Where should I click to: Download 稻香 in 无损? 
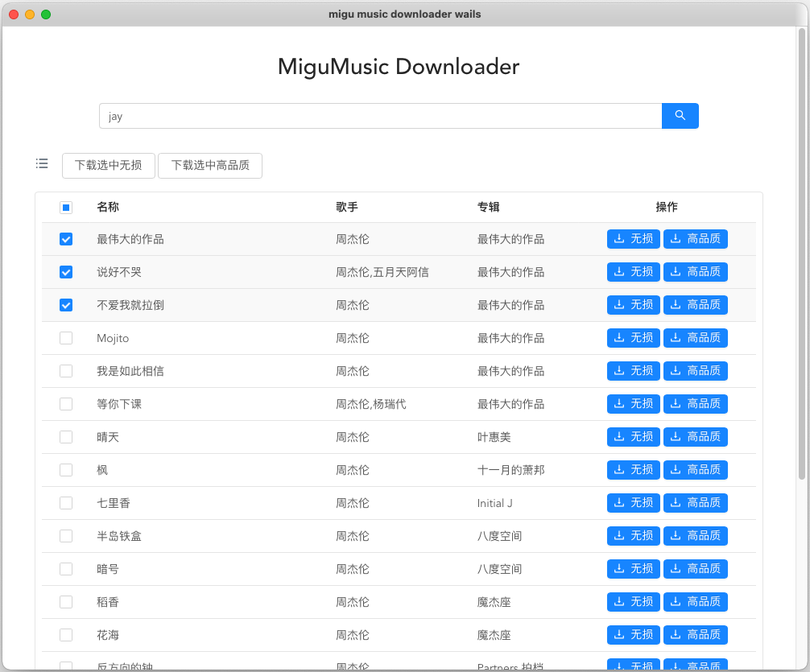point(634,602)
